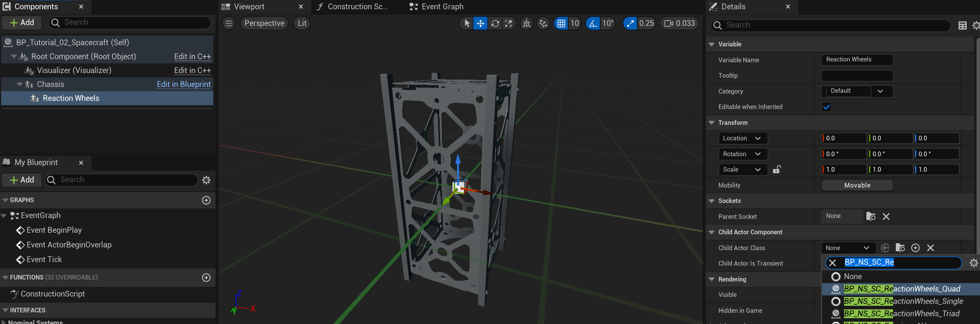This screenshot has height=324, width=980.
Task: Open camera speed setting 0.033
Action: (x=679, y=24)
